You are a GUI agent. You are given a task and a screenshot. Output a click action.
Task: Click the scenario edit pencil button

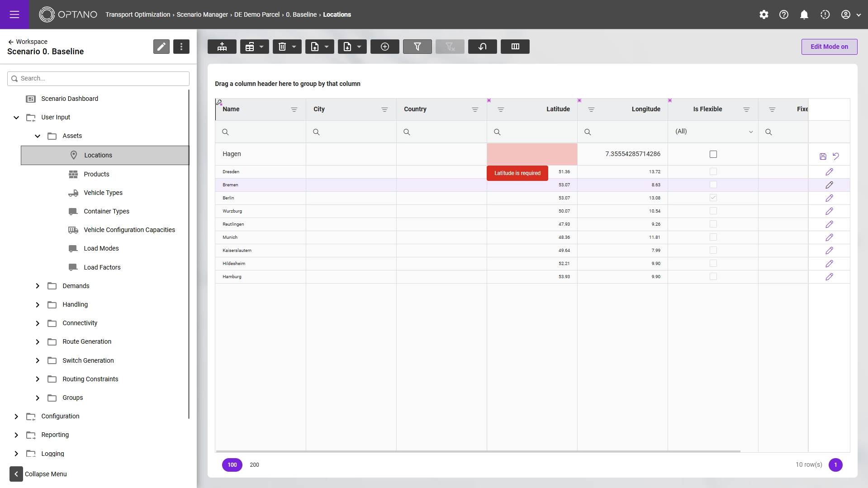[x=161, y=47]
